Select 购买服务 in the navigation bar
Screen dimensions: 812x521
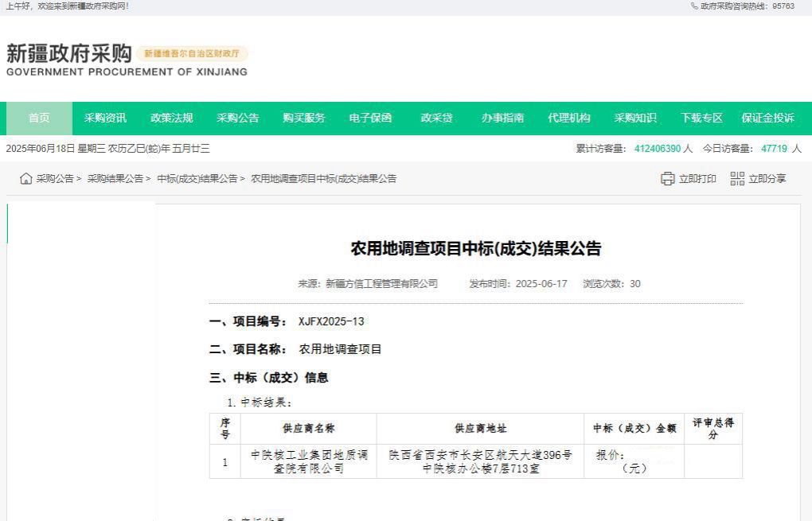[303, 119]
